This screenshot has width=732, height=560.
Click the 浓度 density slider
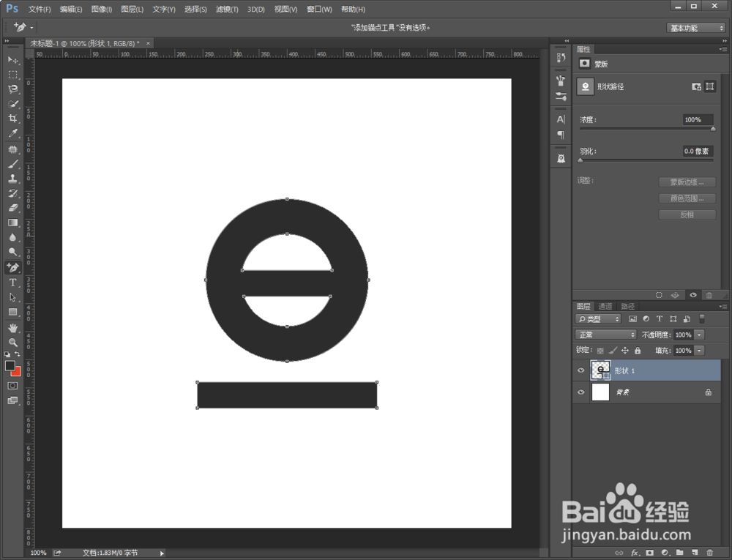click(646, 129)
